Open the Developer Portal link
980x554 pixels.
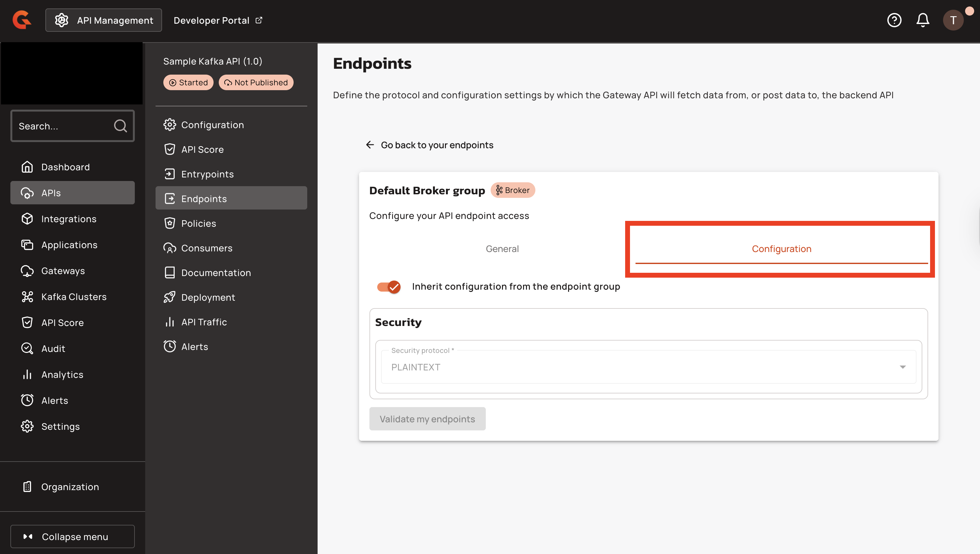(x=217, y=20)
